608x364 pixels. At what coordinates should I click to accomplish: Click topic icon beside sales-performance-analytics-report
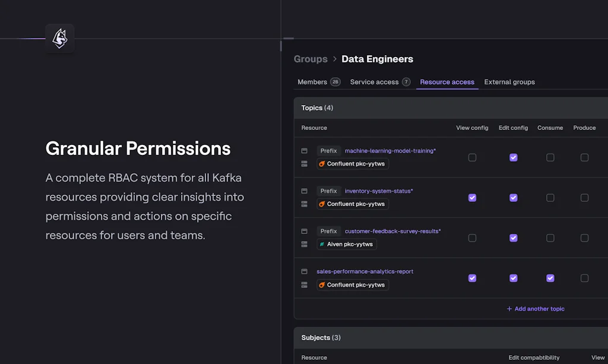coord(304,271)
